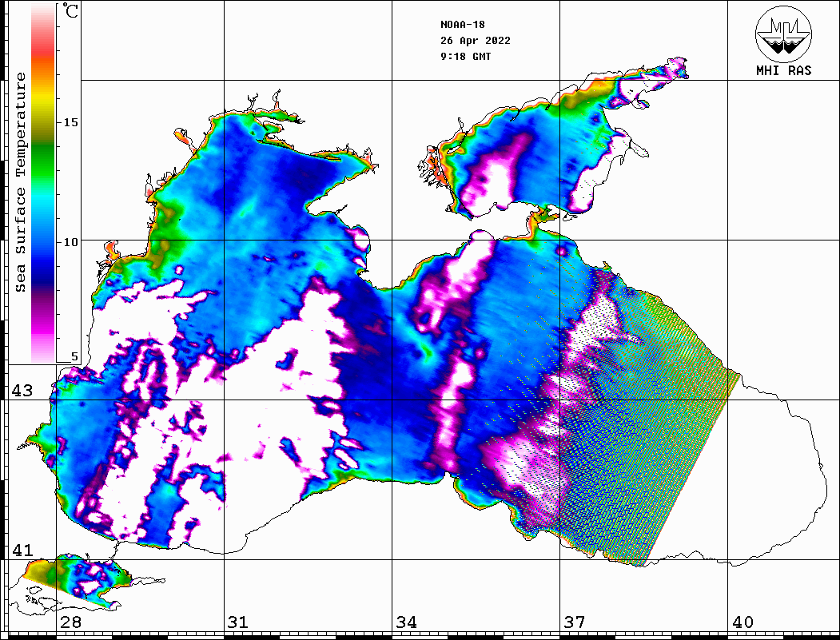Click the '15' tick on the color scale
Viewport: 840px width, 640px height.
click(70, 122)
